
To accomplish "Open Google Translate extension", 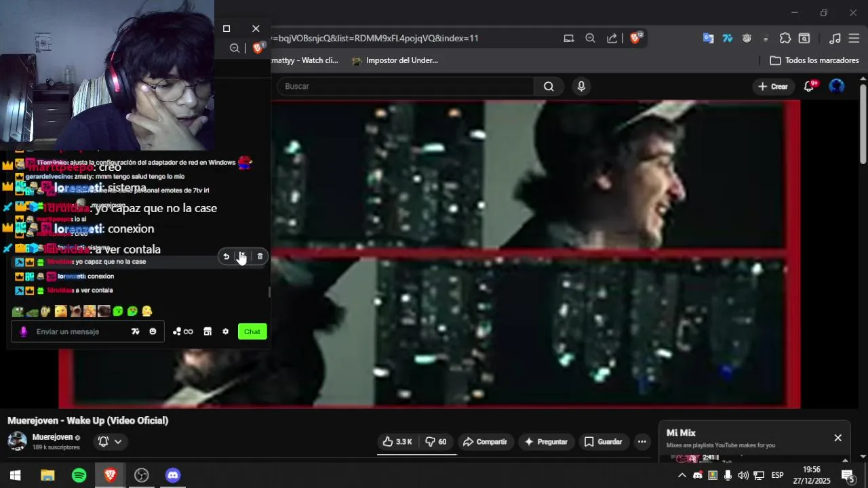I will pyautogui.click(x=709, y=38).
